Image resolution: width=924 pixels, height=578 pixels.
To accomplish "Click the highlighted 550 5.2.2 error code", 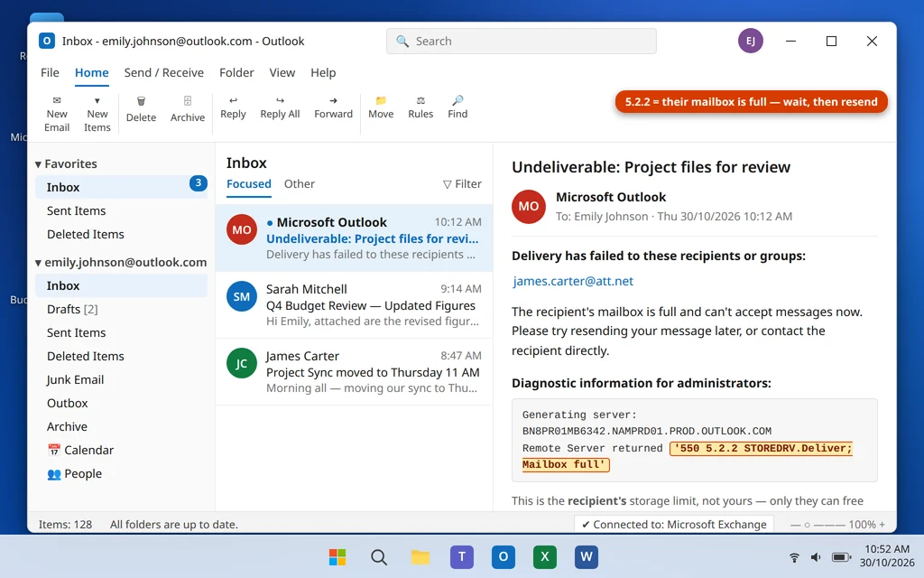I will click(687, 456).
